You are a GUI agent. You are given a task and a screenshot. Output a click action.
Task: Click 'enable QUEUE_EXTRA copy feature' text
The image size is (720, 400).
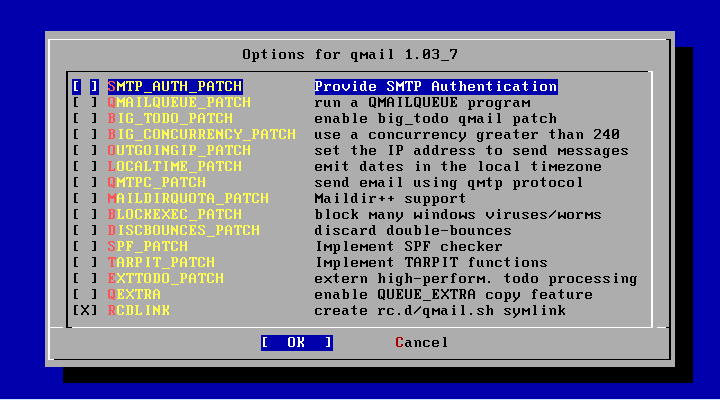tap(454, 294)
